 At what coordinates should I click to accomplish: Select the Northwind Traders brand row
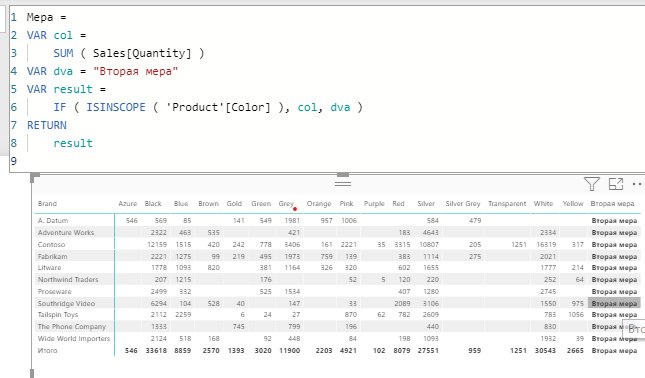pyautogui.click(x=68, y=280)
